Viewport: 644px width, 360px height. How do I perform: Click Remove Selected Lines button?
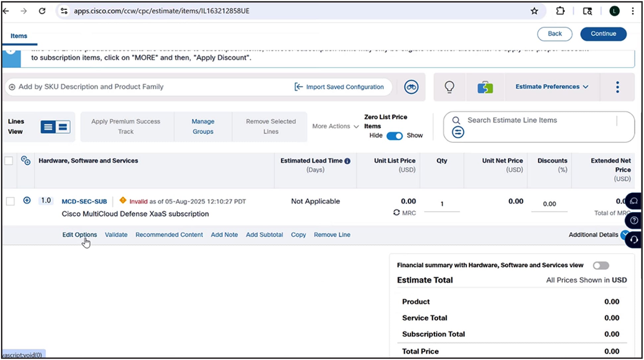click(271, 127)
